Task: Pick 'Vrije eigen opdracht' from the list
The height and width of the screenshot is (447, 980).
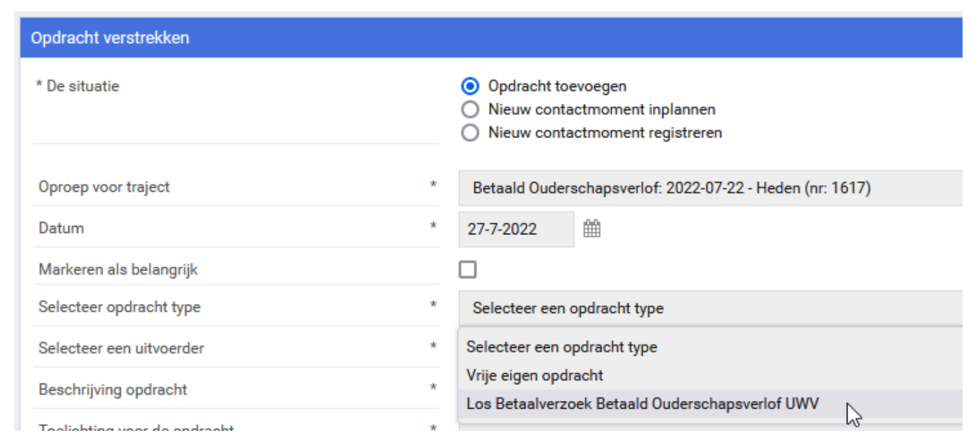Action: click(535, 375)
